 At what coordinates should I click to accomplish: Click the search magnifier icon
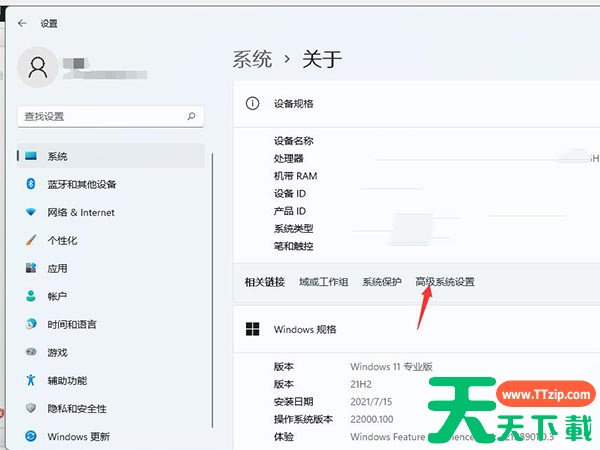tap(191, 116)
